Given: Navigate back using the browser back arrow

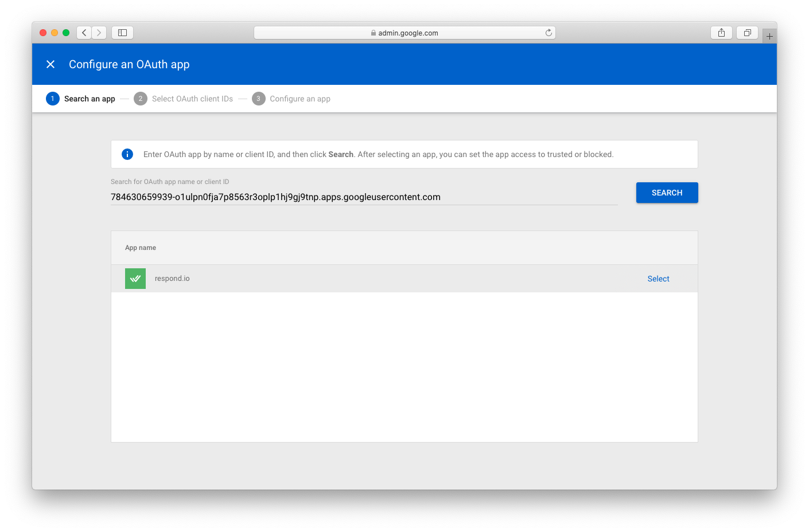Looking at the screenshot, I should click(84, 33).
